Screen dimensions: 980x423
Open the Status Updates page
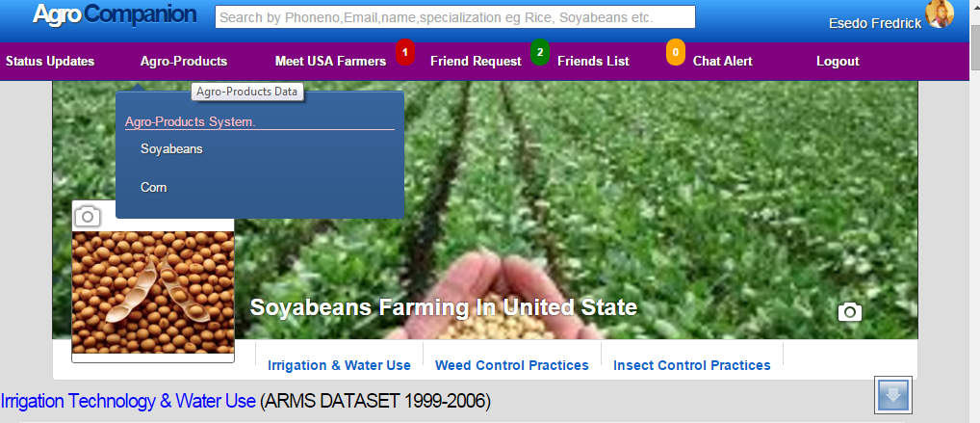(50, 62)
